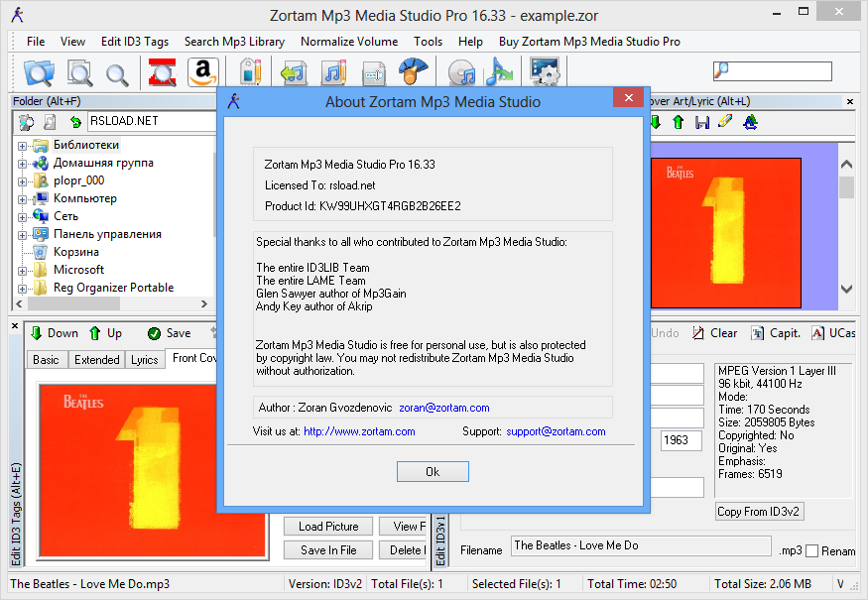Screen dimensions: 868x600
Task: Switch to the Extended tab
Action: pos(97,360)
